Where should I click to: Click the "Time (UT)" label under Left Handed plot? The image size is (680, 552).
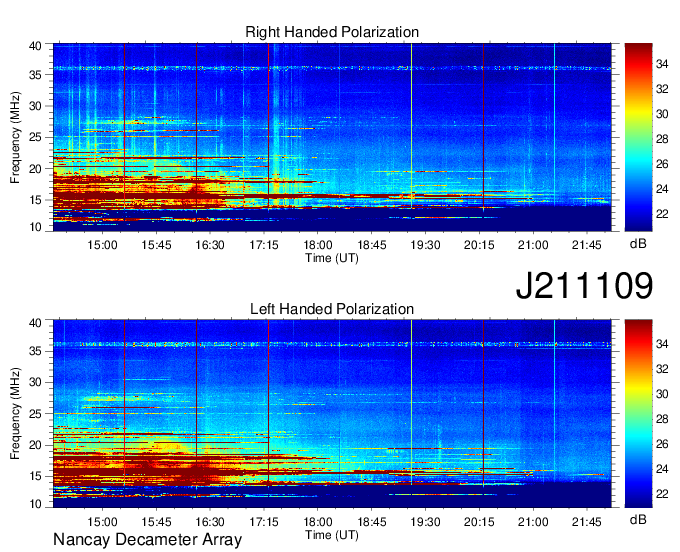click(332, 535)
